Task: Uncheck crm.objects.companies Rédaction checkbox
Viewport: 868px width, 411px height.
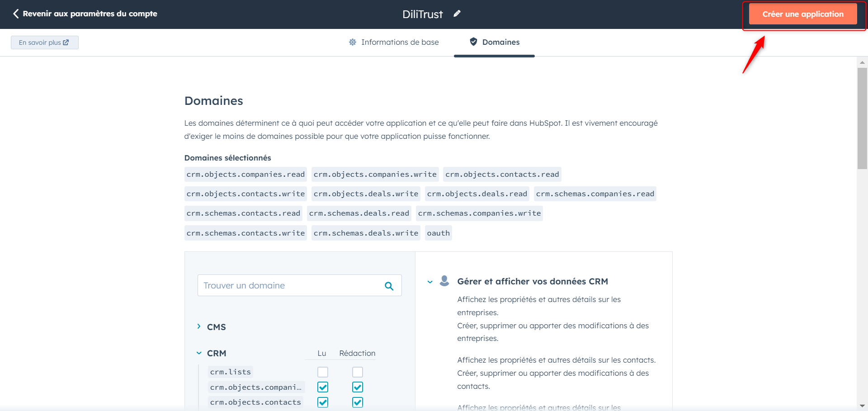Action: click(x=358, y=387)
